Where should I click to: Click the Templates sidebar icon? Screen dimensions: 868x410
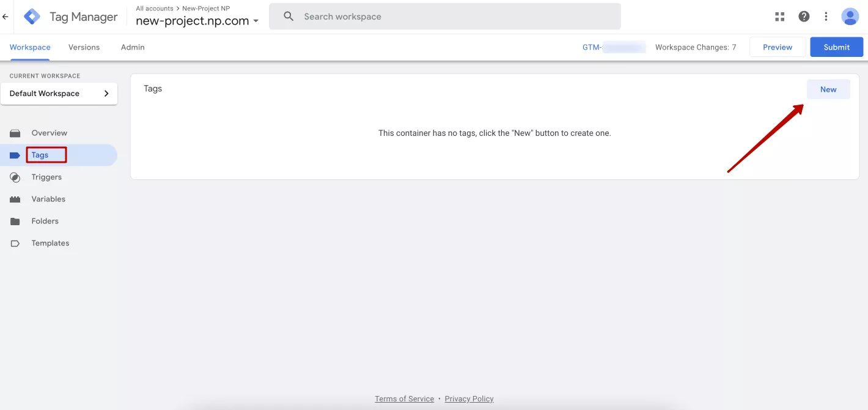(15, 244)
